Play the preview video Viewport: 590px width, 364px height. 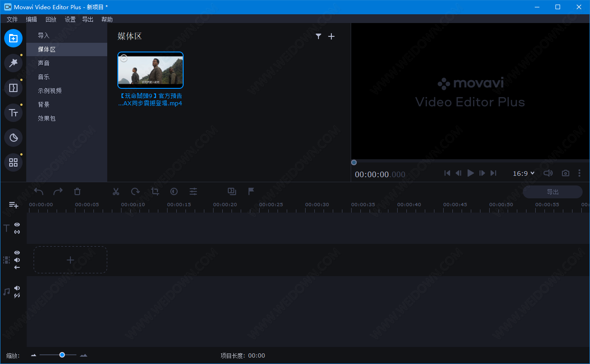470,173
